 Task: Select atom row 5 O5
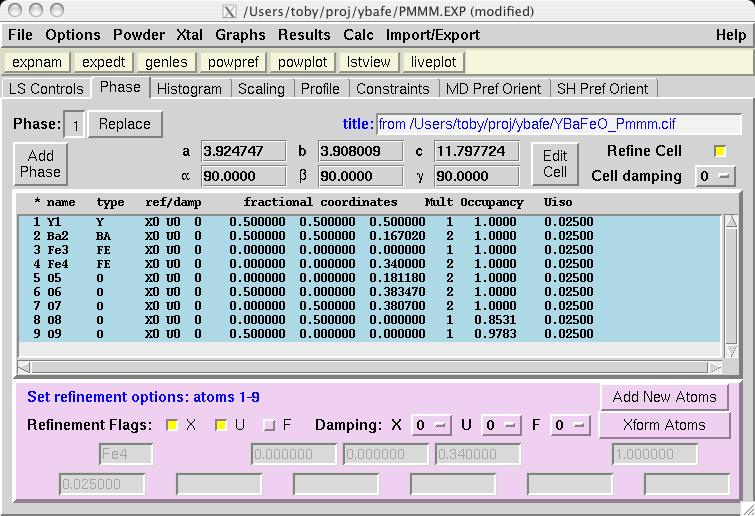369,278
